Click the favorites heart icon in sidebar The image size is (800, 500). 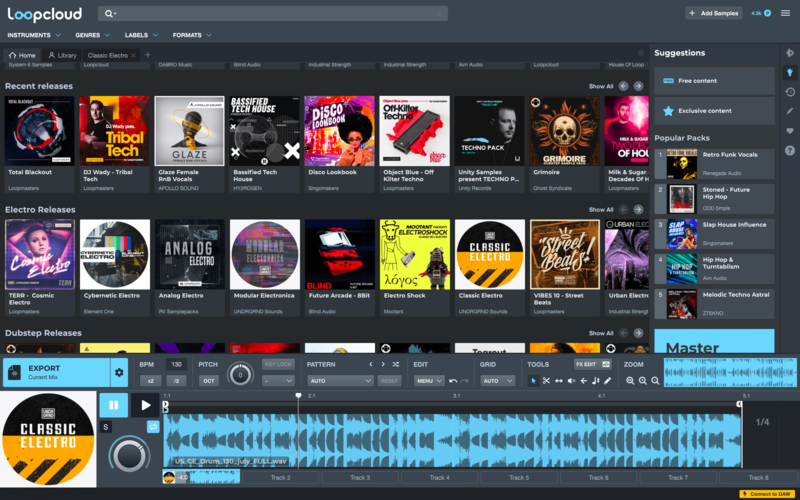(790, 131)
